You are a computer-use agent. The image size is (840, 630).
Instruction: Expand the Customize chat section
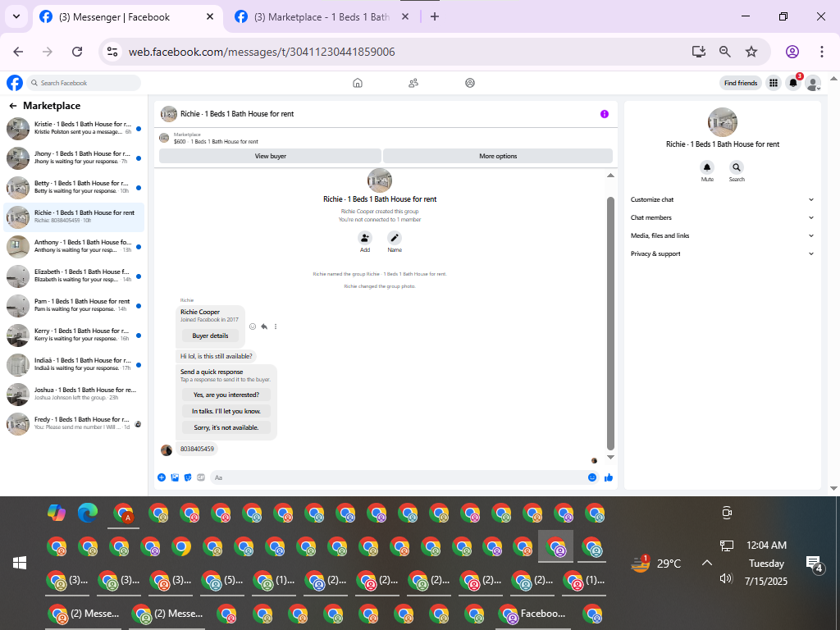(722, 199)
